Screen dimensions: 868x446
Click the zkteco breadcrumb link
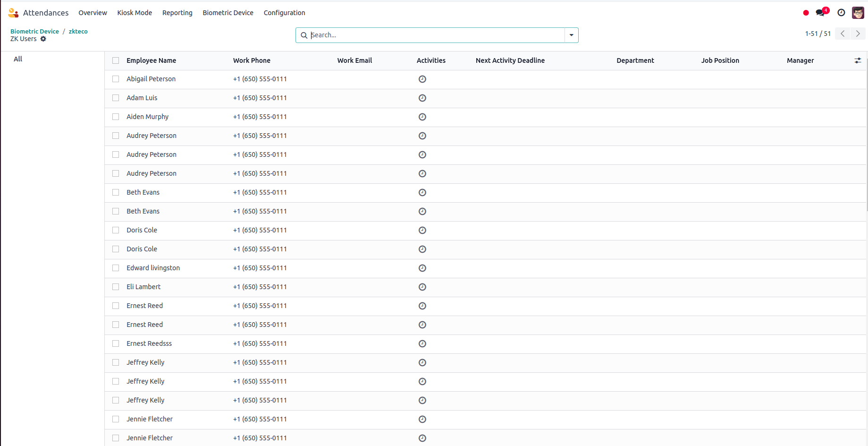[78, 31]
